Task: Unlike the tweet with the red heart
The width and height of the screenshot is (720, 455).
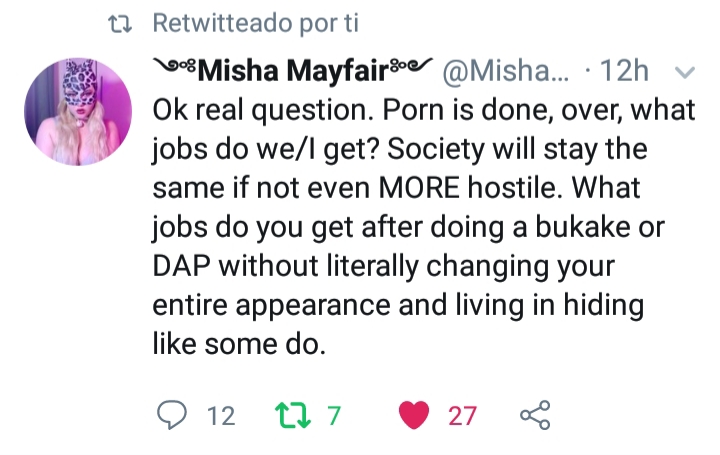Action: click(413, 415)
